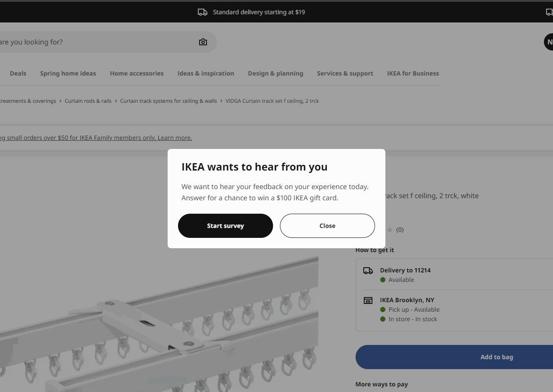Click the Learn more link for IKEA Family
The width and height of the screenshot is (553, 392).
[x=175, y=138]
